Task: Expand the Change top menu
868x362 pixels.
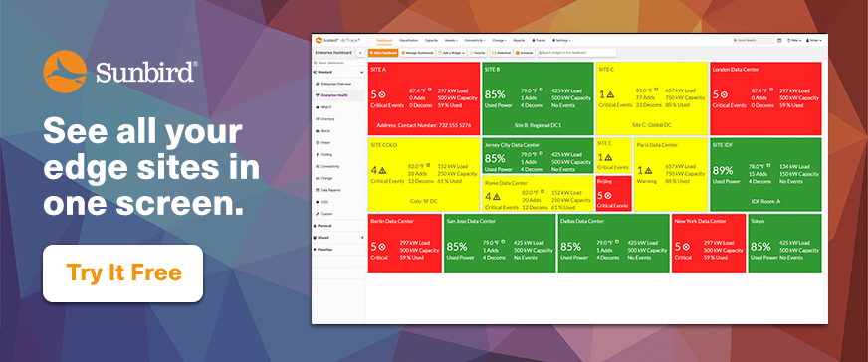Action: pyautogui.click(x=499, y=41)
